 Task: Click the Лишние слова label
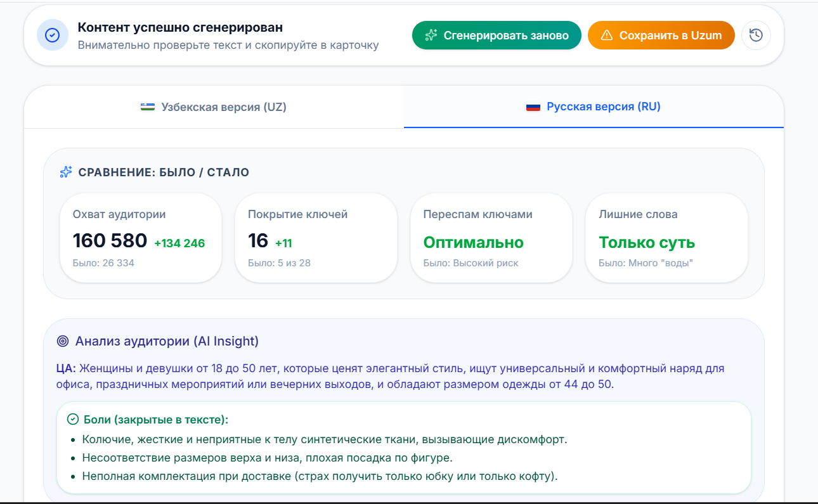638,214
